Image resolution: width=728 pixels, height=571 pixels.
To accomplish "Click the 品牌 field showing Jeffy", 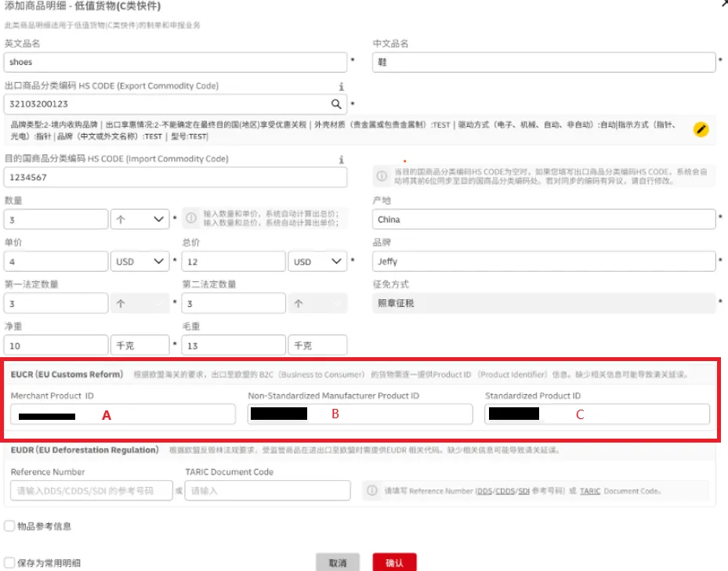I will coord(544,262).
